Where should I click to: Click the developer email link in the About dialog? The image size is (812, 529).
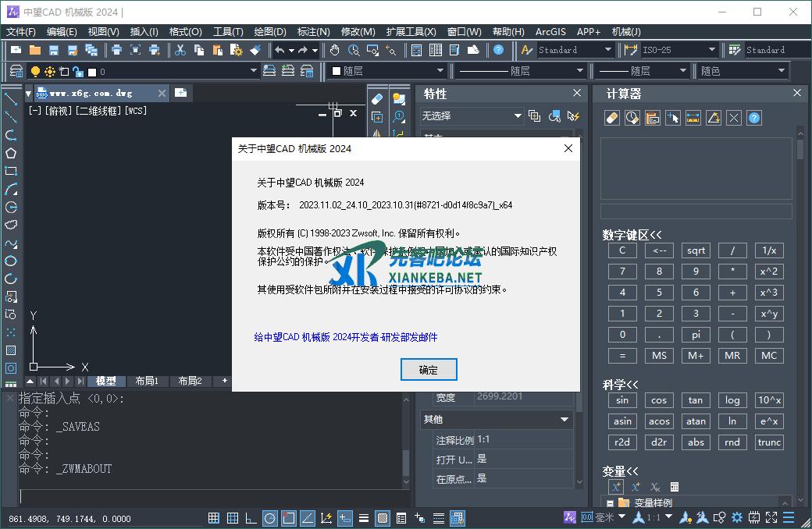point(347,336)
